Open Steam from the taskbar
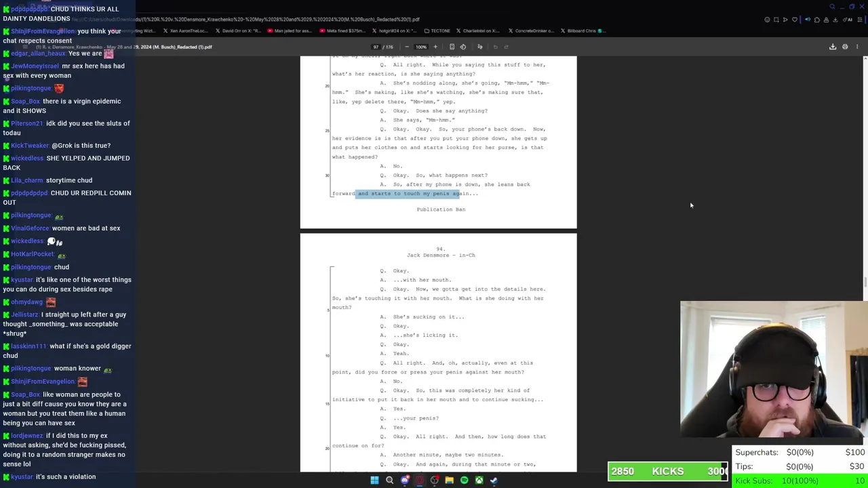The width and height of the screenshot is (868, 488). click(494, 480)
